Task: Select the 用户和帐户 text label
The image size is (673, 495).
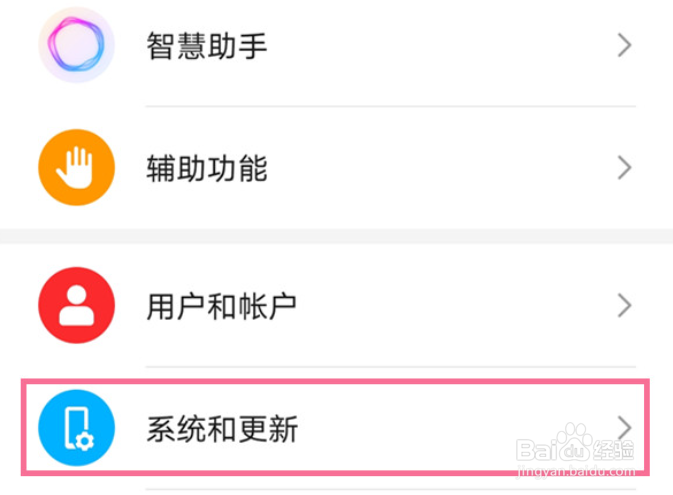Action: (221, 306)
